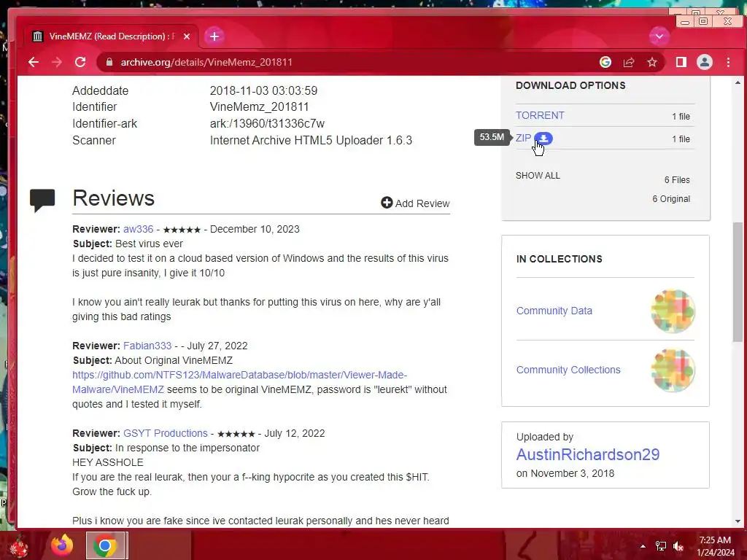Viewport: 747px width, 560px height.
Task: Open the GitHub MalwareDatabase VineMEMZ link
Action: tap(239, 382)
